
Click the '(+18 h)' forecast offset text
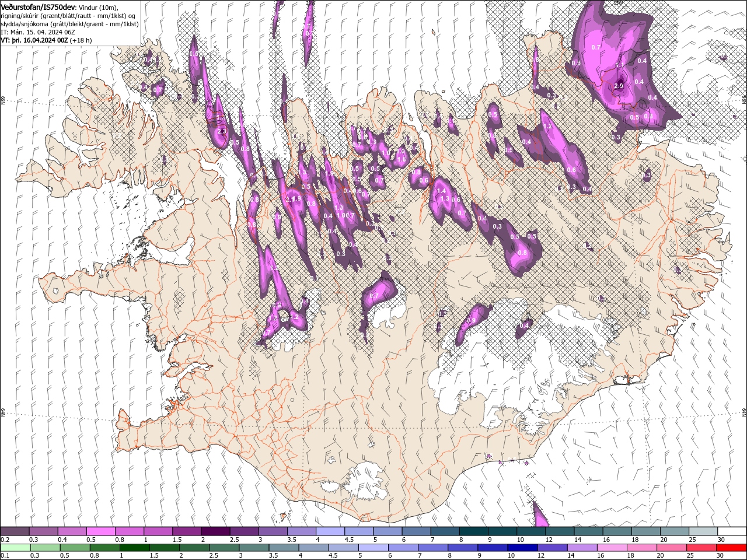pyautogui.click(x=81, y=40)
